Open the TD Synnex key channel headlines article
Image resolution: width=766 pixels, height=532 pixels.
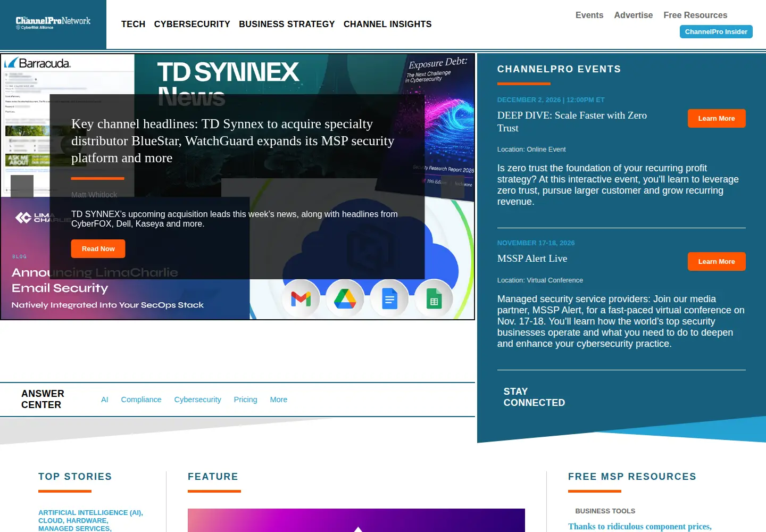pos(233,141)
